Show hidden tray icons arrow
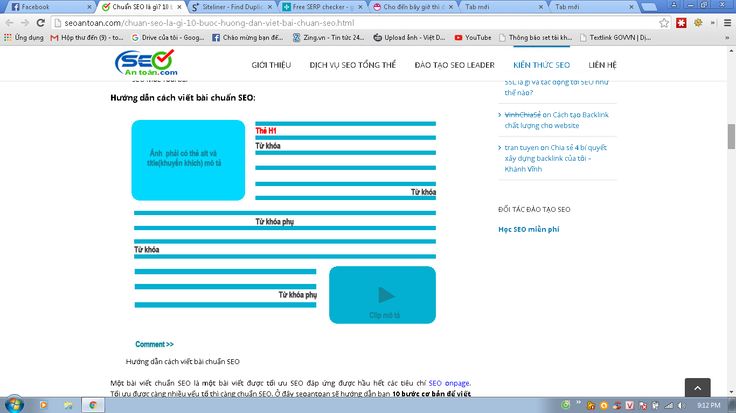Viewport: 736px width, 413px height. click(x=579, y=402)
